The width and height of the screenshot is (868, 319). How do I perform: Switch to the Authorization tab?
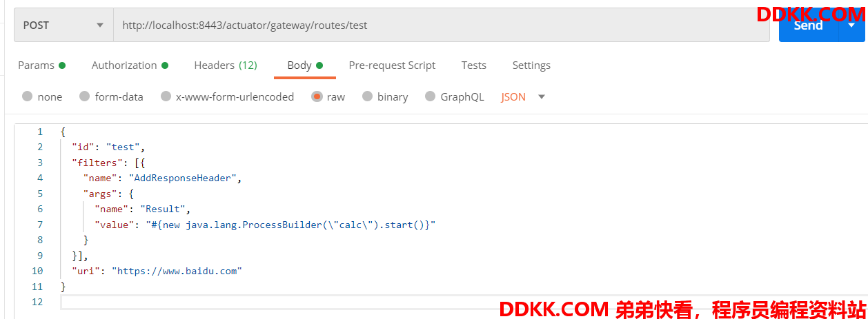pyautogui.click(x=130, y=65)
